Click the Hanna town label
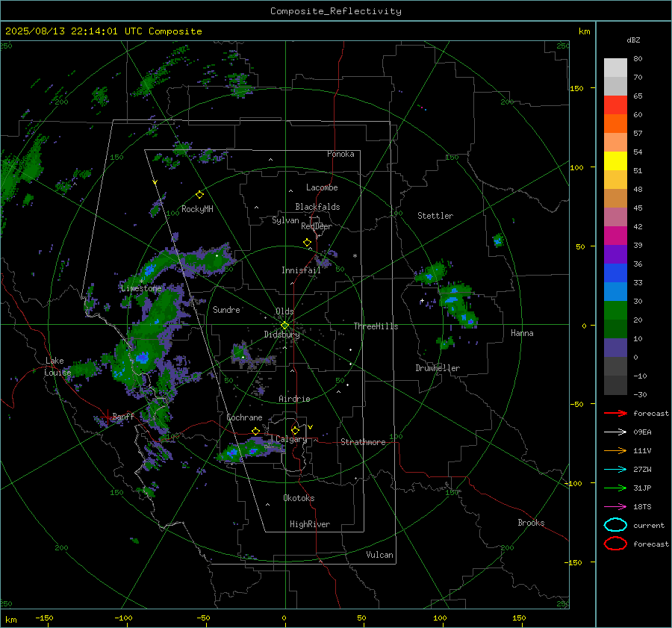The width and height of the screenshot is (672, 628). point(522,333)
